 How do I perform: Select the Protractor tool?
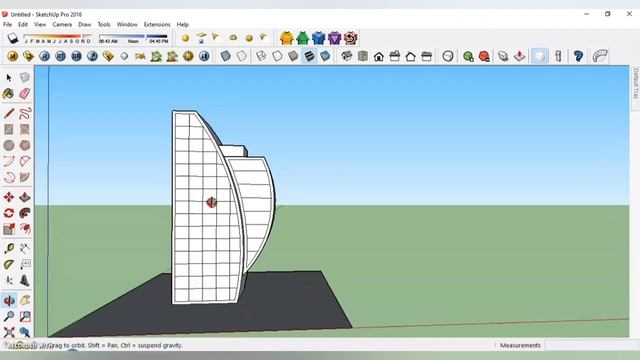(9, 264)
